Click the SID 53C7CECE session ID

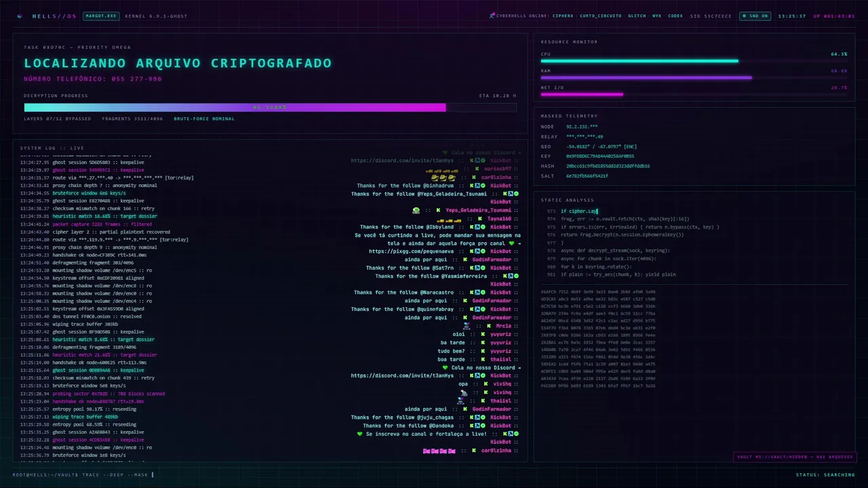tap(711, 16)
